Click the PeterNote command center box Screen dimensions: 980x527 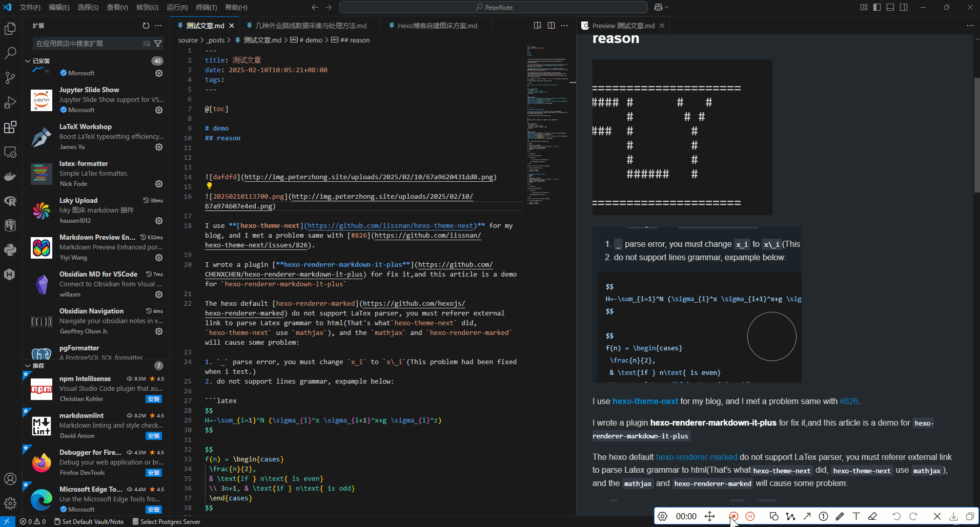click(494, 7)
